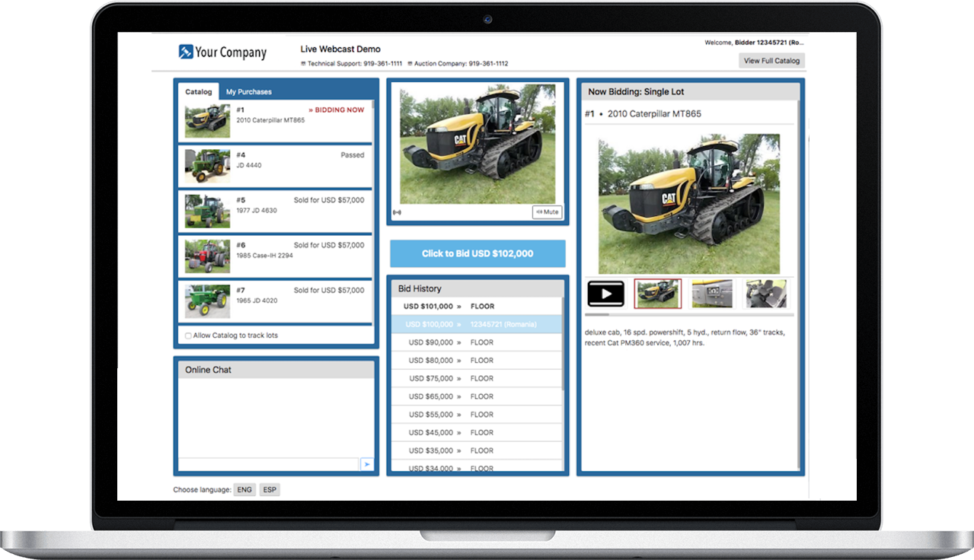Select lot #4 JD 4440 thumbnail
Screen dimensions: 974x560
(207, 166)
